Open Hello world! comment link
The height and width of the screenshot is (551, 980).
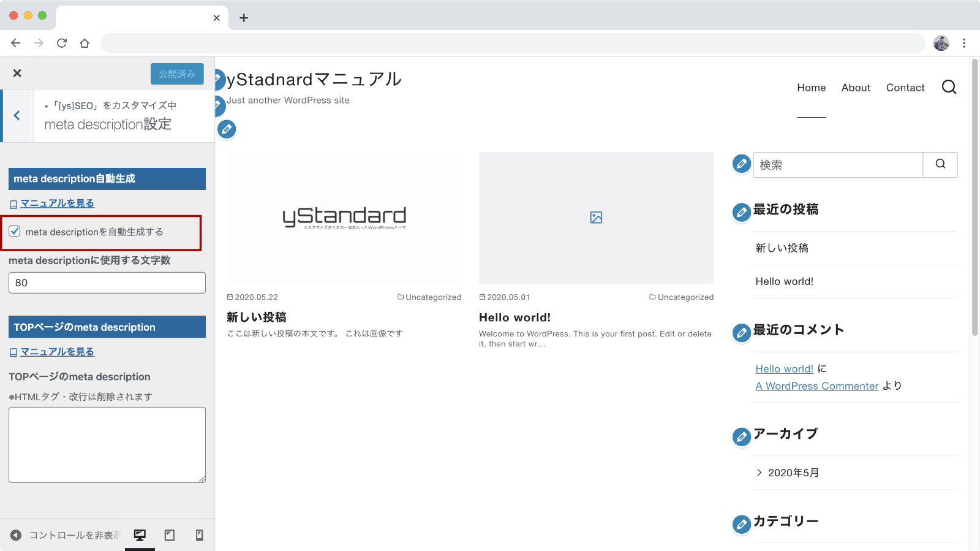click(x=784, y=369)
